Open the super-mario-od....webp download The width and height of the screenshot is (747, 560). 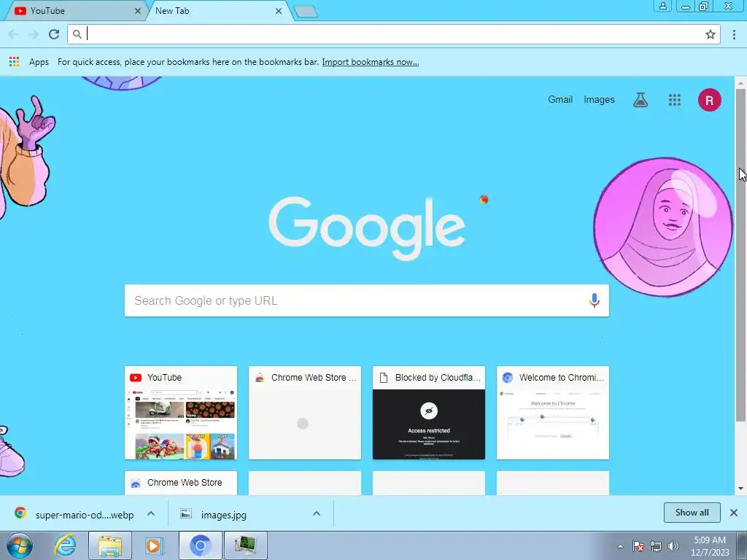(x=85, y=515)
